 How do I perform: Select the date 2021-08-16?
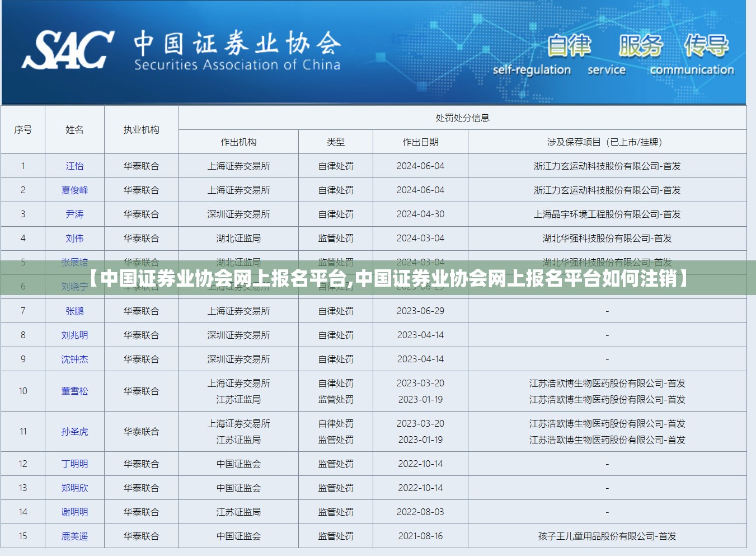[x=420, y=536]
